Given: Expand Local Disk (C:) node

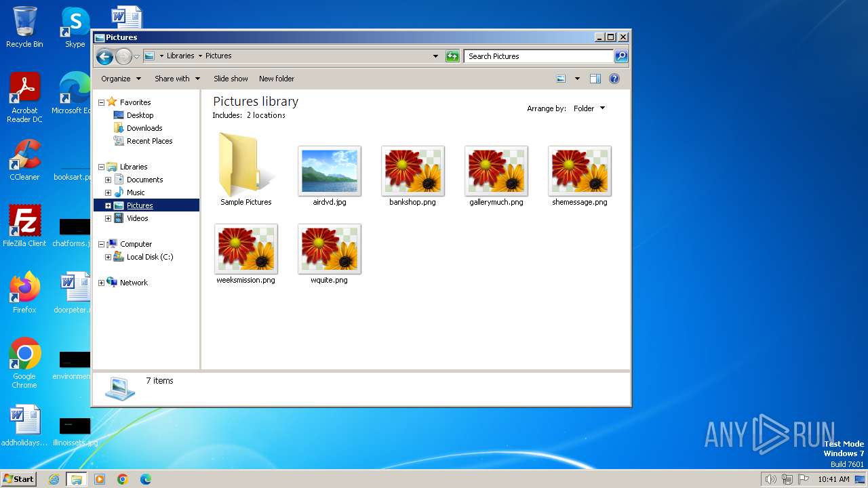Looking at the screenshot, I should [108, 257].
